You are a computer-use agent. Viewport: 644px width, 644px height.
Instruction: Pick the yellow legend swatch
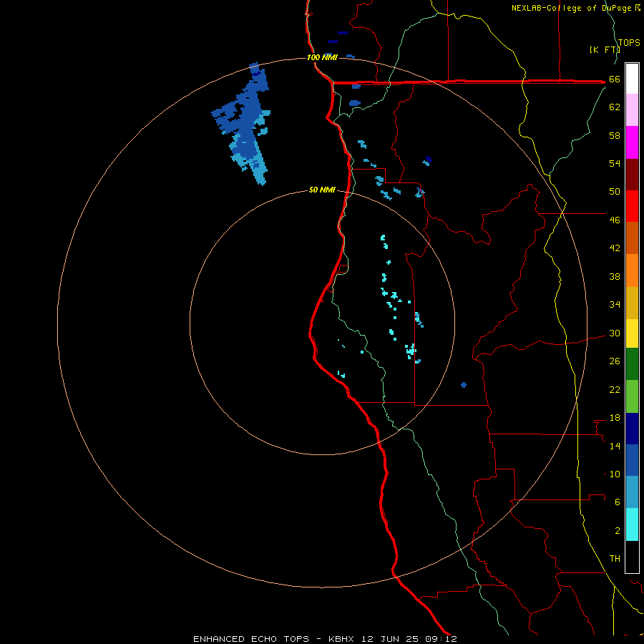pyautogui.click(x=632, y=333)
